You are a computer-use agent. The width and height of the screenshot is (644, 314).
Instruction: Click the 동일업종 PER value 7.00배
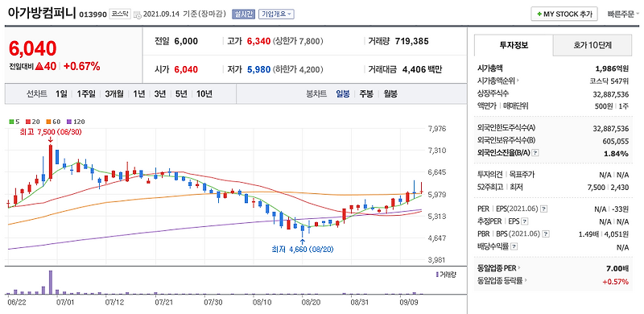point(617,268)
